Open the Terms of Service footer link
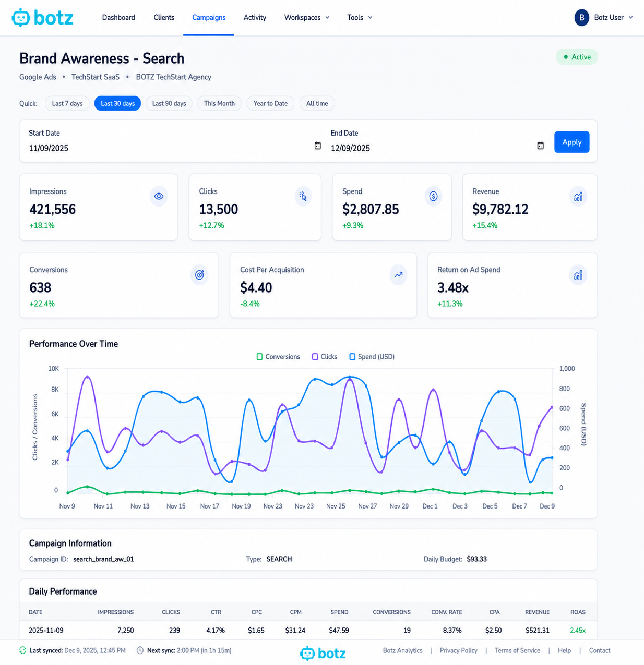The height and width of the screenshot is (665, 644). pos(517,650)
